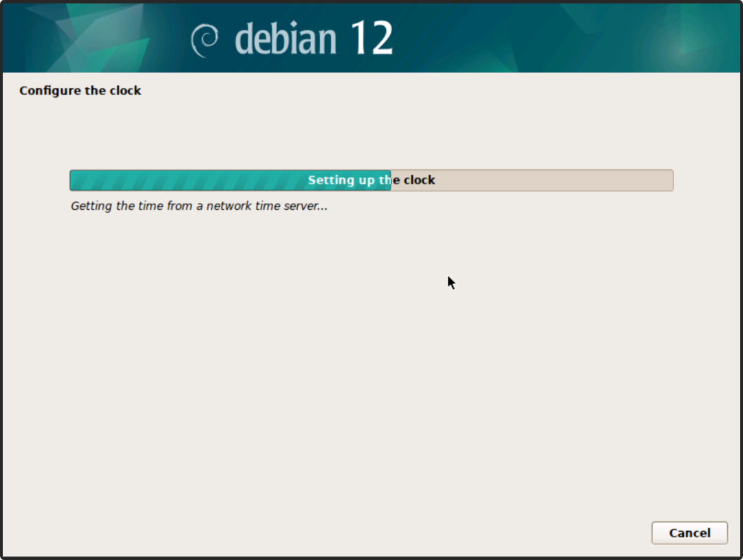Click the "Configure the clock" heading
This screenshot has width=743, height=560.
pyautogui.click(x=80, y=91)
